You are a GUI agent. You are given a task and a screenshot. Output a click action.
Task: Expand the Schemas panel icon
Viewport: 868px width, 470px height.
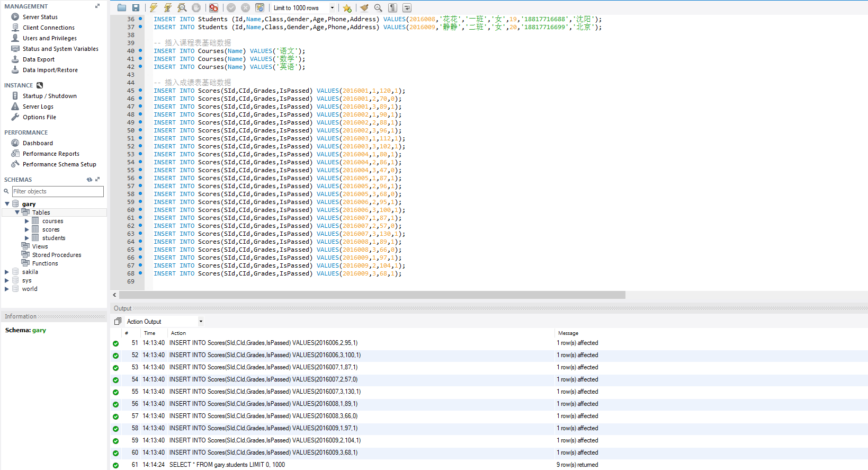97,179
